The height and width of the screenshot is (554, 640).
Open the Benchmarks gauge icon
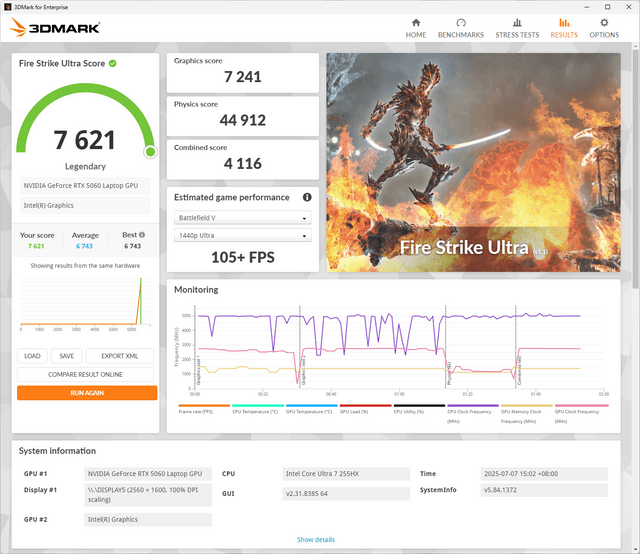pos(461,22)
